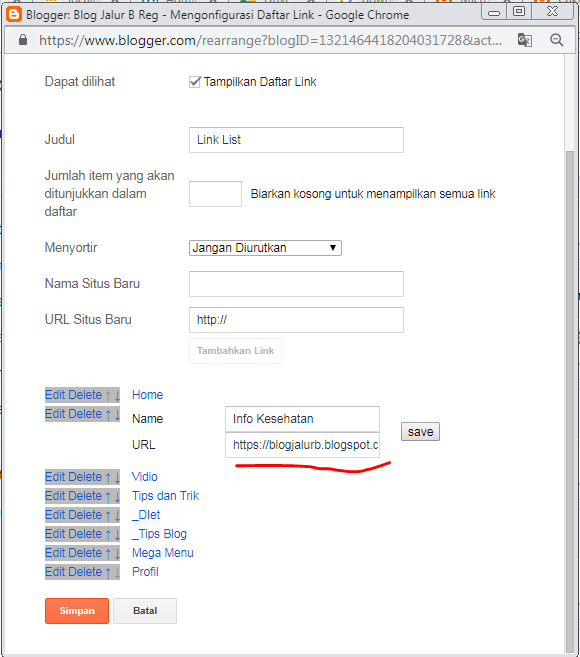
Task: Move _Tips Blog up with its arrow
Action: click(108, 534)
